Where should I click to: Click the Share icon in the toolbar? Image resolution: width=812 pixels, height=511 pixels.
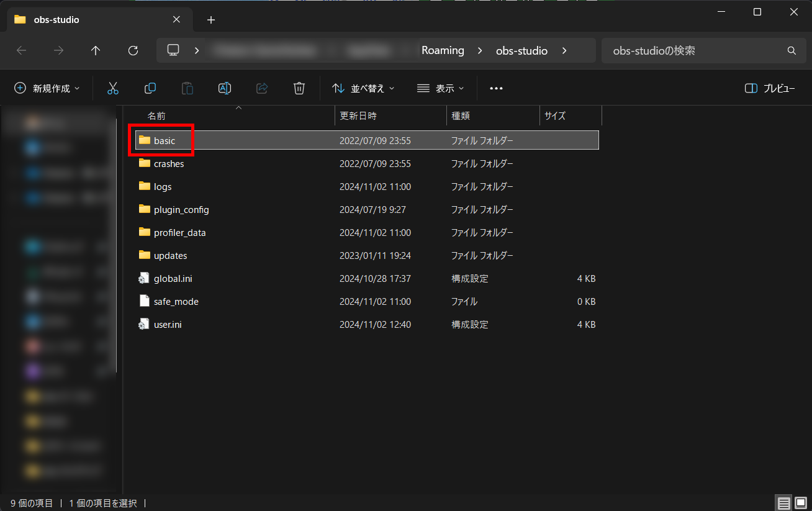[x=262, y=88]
